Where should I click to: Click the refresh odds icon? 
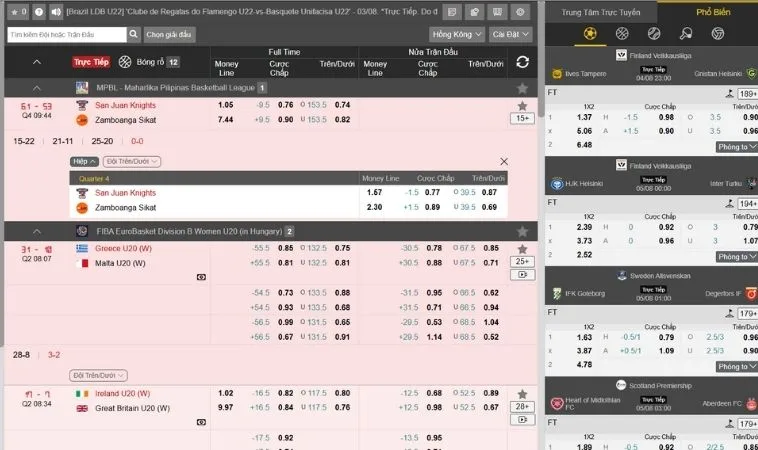coord(522,62)
